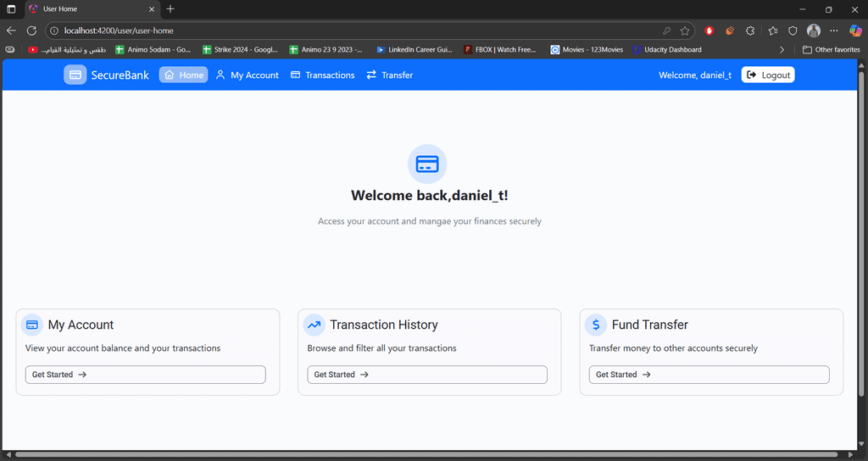Image resolution: width=868 pixels, height=461 pixels.
Task: Go to My Account in navbar
Action: pyautogui.click(x=247, y=75)
